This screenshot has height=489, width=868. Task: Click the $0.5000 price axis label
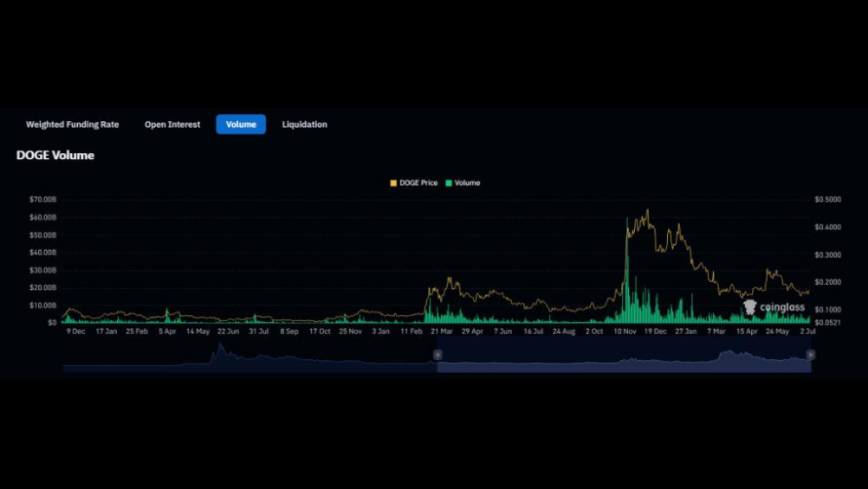pos(828,199)
